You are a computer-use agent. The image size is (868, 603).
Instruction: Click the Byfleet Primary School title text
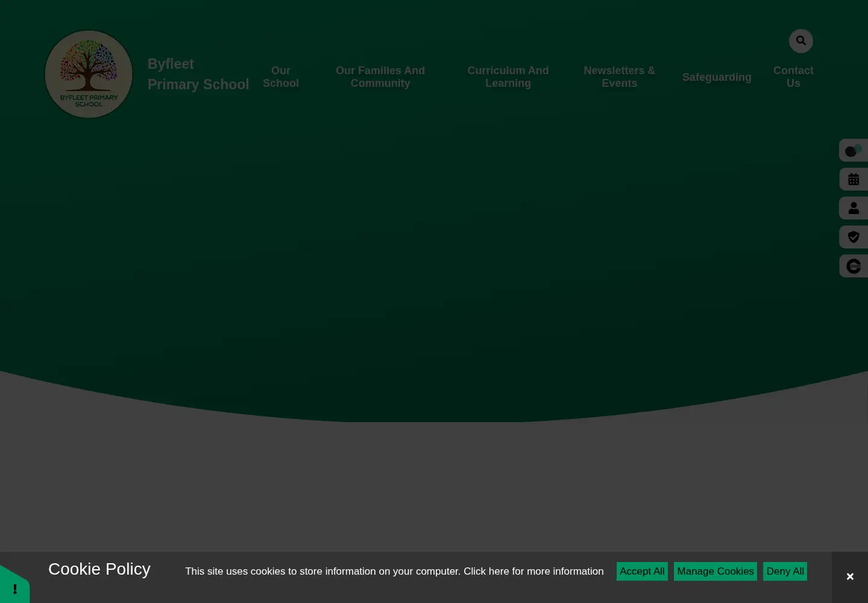pos(198,74)
